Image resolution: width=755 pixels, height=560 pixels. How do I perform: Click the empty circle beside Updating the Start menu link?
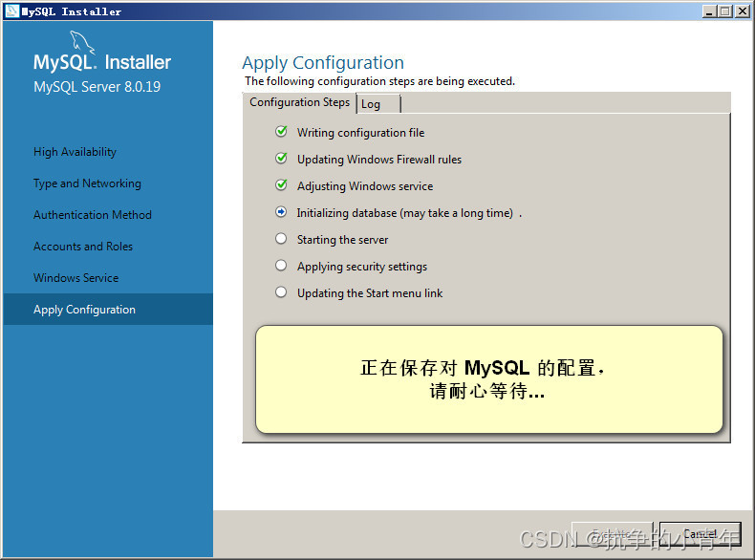coord(281,292)
